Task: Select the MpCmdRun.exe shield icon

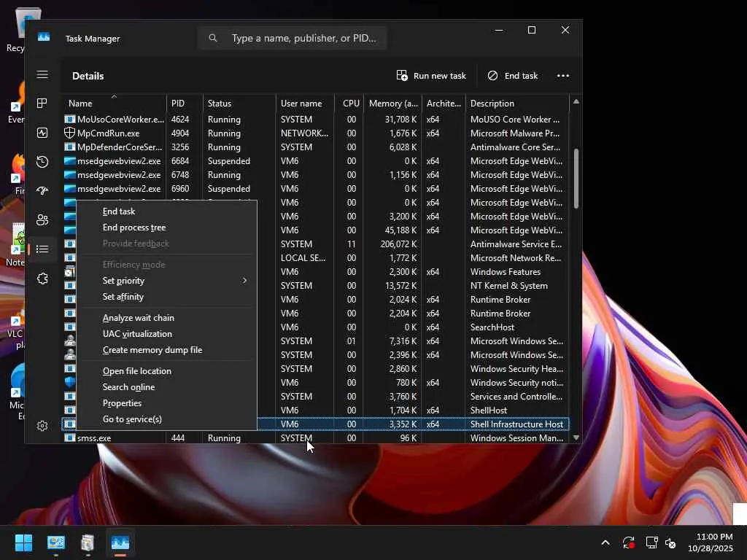Action: [69, 133]
